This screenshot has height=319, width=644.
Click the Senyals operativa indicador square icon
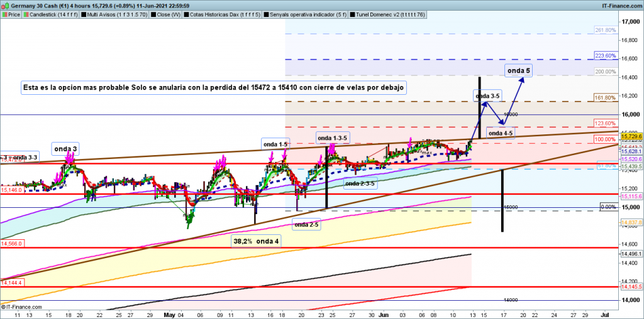coord(267,13)
